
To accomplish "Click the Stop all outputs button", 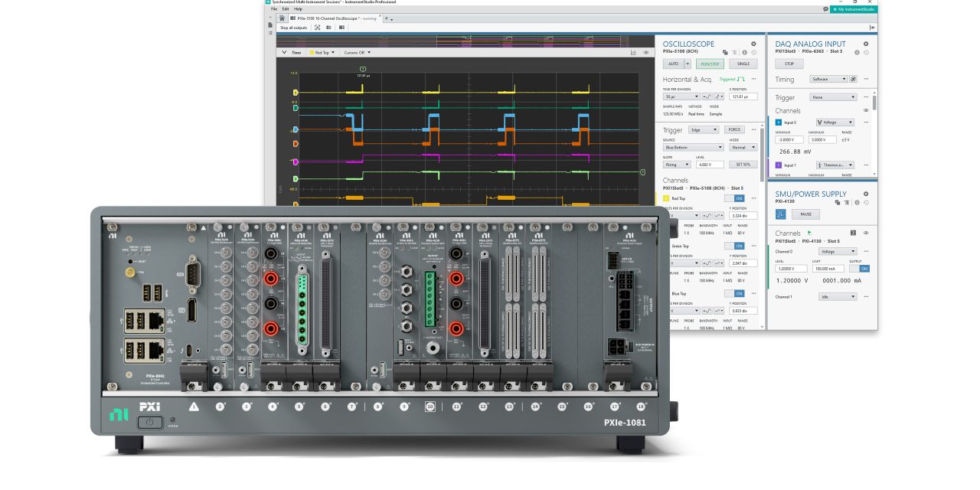I will coord(293,28).
